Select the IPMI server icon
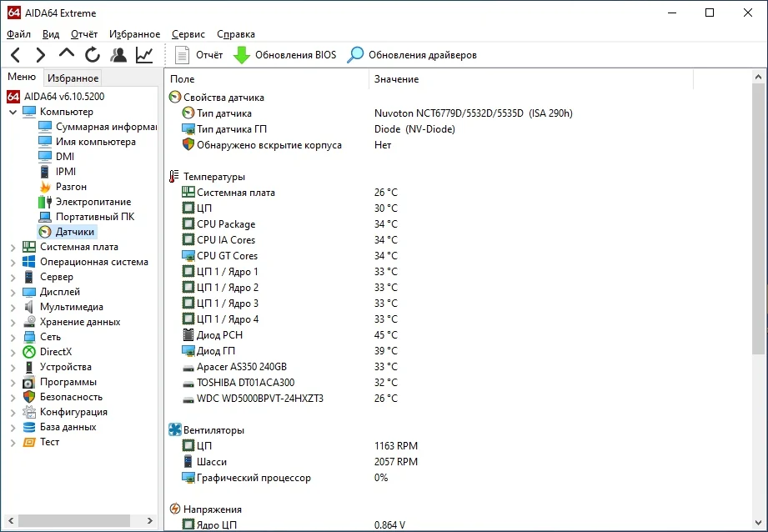Viewport: 768px width, 532px height. (44, 172)
